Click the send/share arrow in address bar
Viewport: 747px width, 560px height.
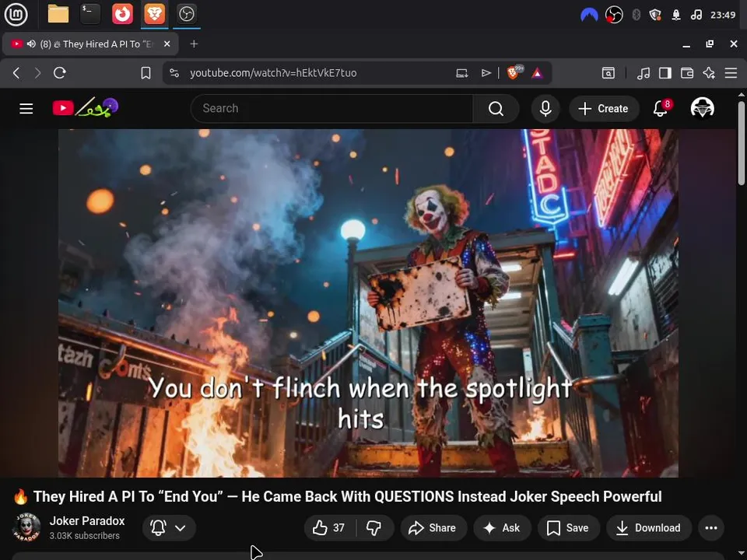pos(486,73)
